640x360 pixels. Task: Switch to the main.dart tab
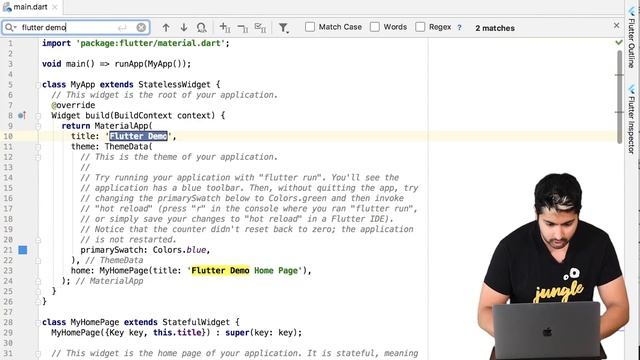tap(30, 7)
